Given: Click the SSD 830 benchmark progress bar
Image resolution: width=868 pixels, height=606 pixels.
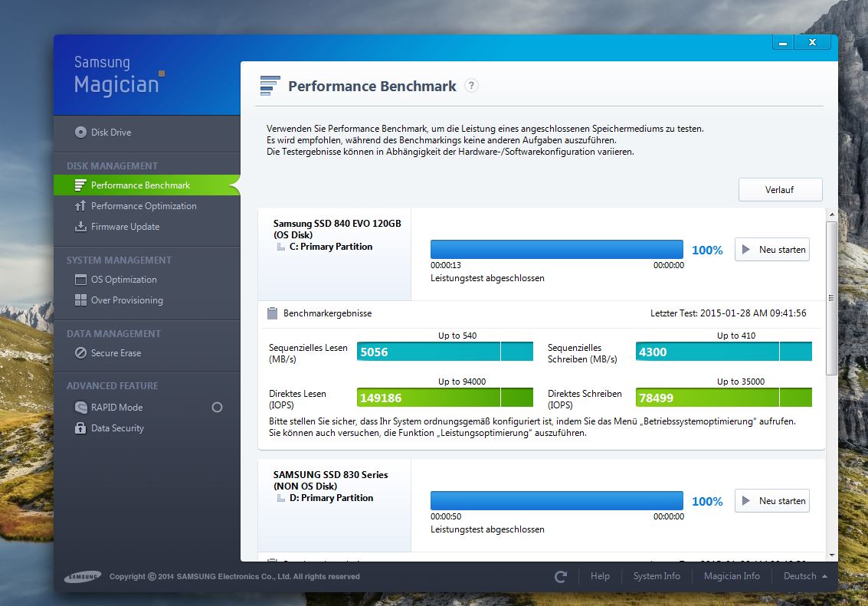Looking at the screenshot, I should [x=557, y=500].
